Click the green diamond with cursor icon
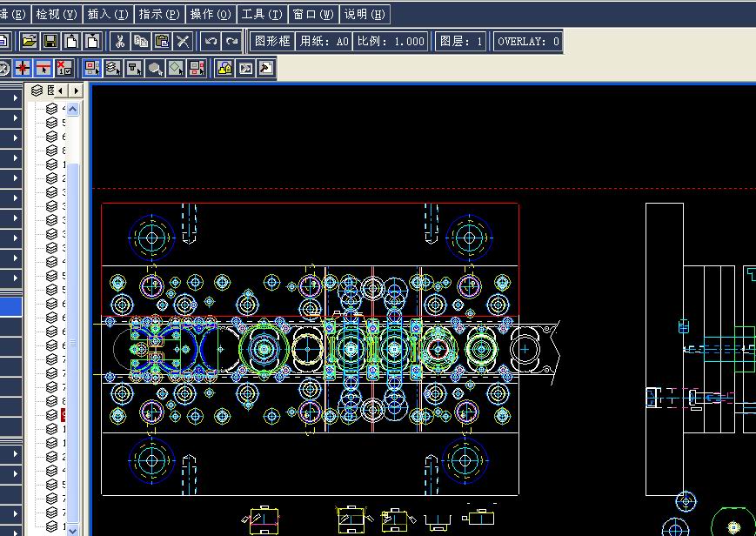The width and height of the screenshot is (756, 536). pyautogui.click(x=176, y=69)
